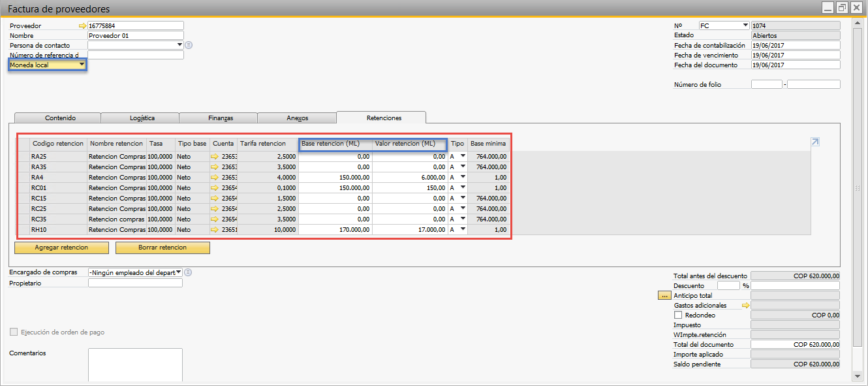Switch to the Finanzas tab
The image size is (868, 386).
click(x=221, y=118)
